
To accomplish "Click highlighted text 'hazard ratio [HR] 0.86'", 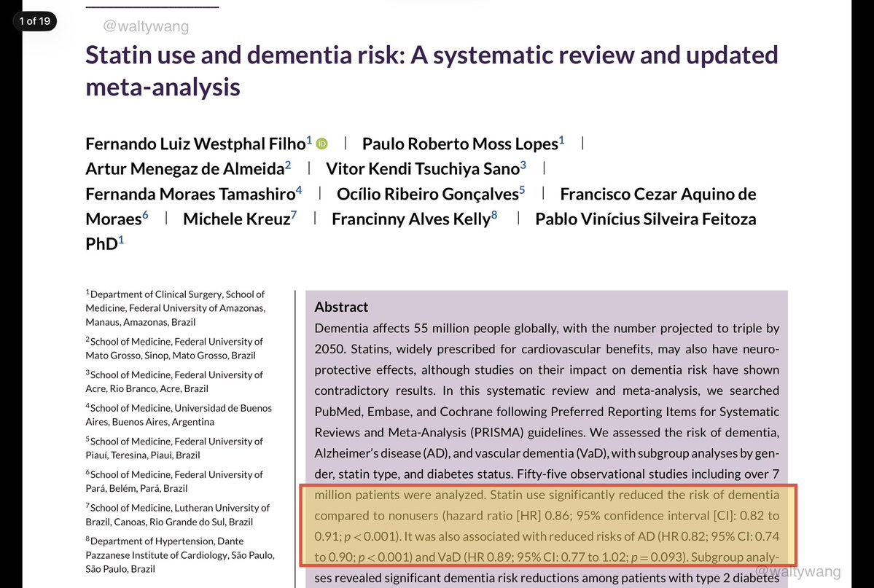I will click(507, 516).
